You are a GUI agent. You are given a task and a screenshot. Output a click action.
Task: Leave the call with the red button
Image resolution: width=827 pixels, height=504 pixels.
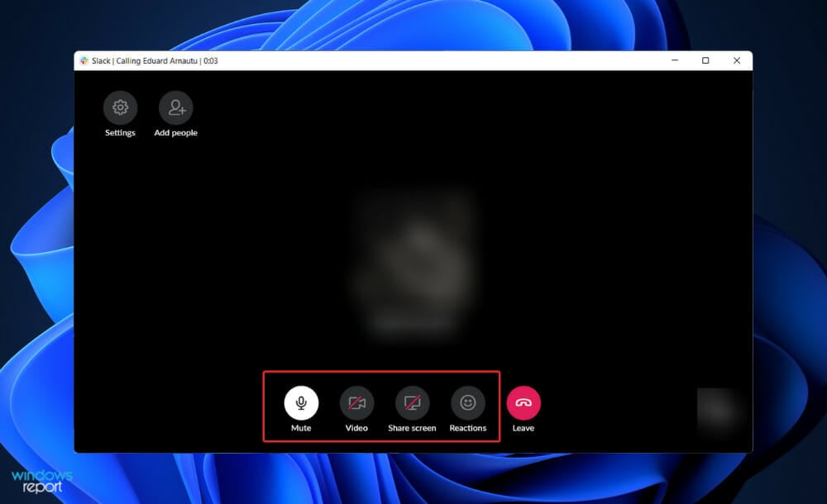523,402
